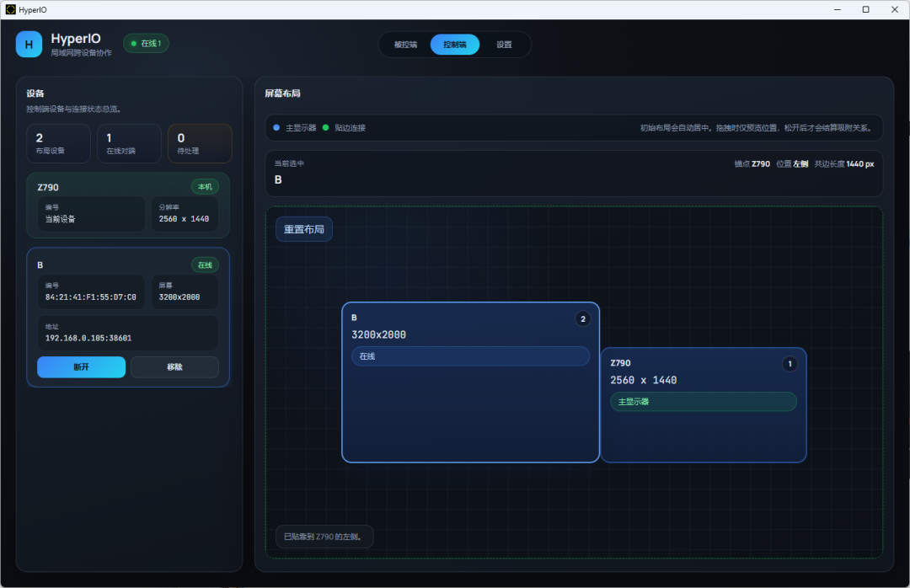
Task: Click the blue primary display legend dot
Action: [x=276, y=128]
